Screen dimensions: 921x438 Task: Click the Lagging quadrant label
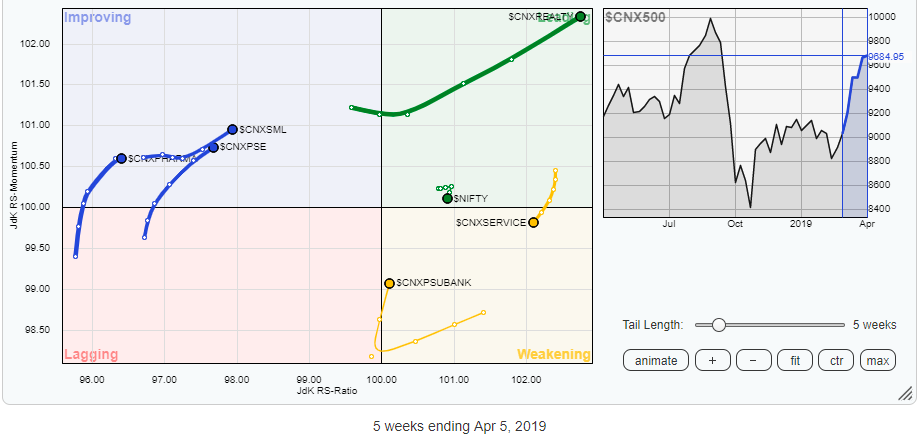pyautogui.click(x=91, y=354)
